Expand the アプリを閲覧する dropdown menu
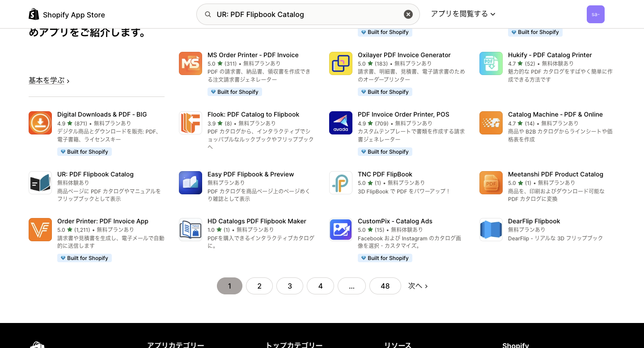The width and height of the screenshot is (644, 348). [x=463, y=14]
